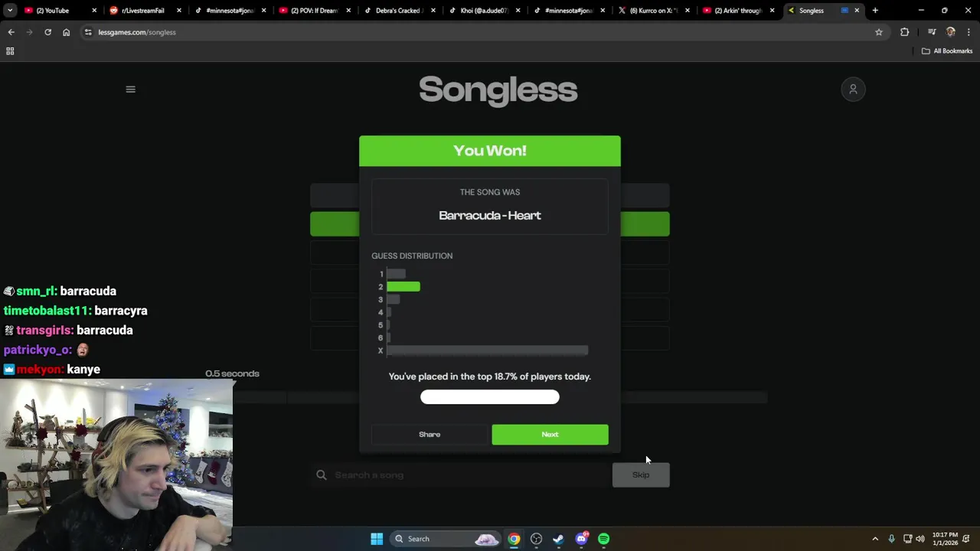Viewport: 980px width, 551px height.
Task: Open the Songless hamburger menu
Action: point(130,90)
